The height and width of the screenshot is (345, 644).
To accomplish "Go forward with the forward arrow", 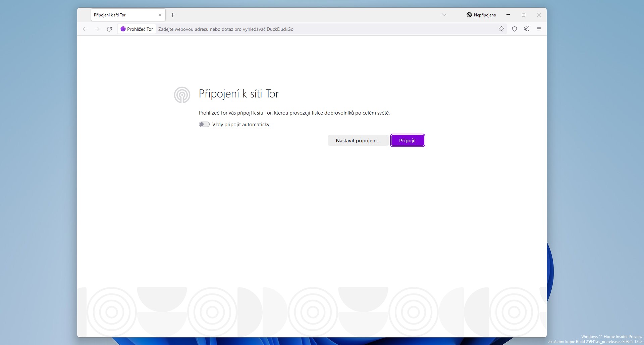I will click(97, 29).
